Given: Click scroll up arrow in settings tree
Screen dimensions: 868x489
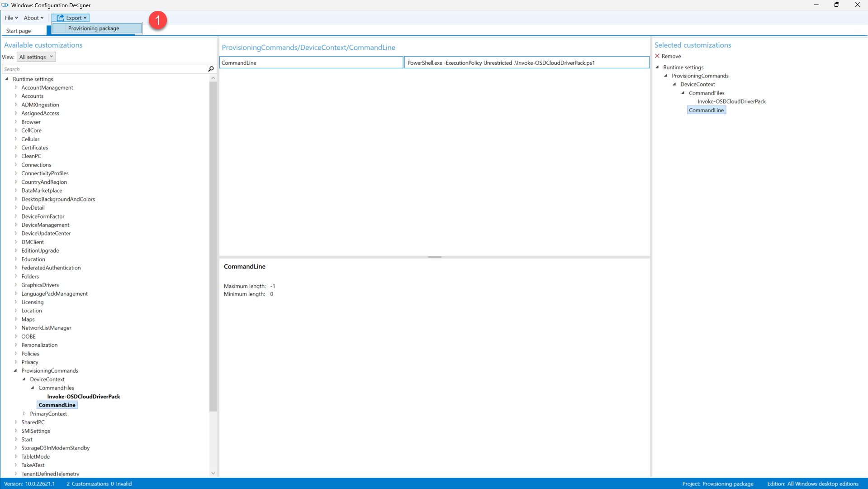Looking at the screenshot, I should [213, 78].
